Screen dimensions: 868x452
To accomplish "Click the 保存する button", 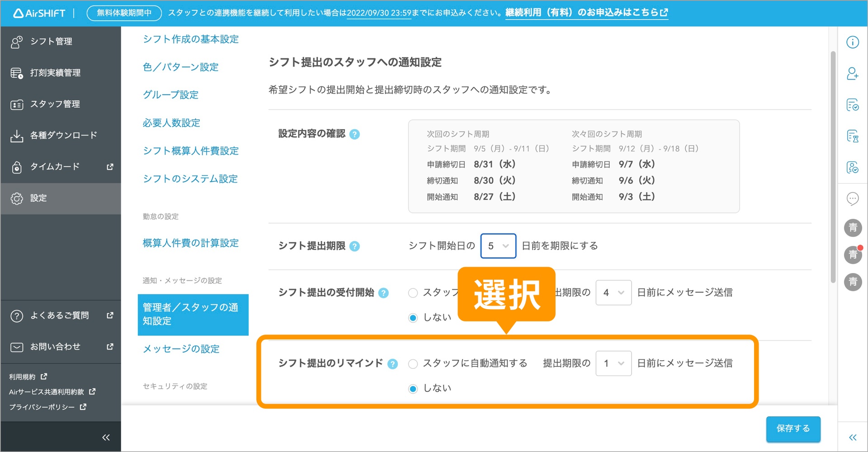I will (793, 429).
